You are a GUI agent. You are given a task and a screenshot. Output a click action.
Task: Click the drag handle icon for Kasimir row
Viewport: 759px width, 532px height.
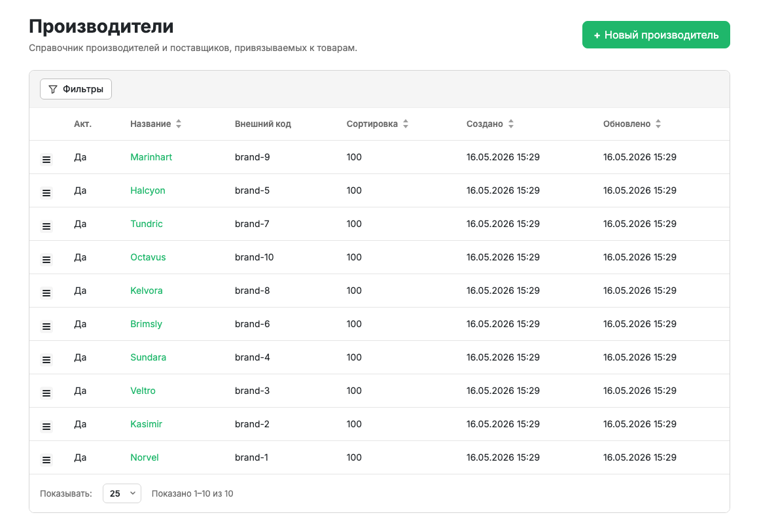point(46,427)
